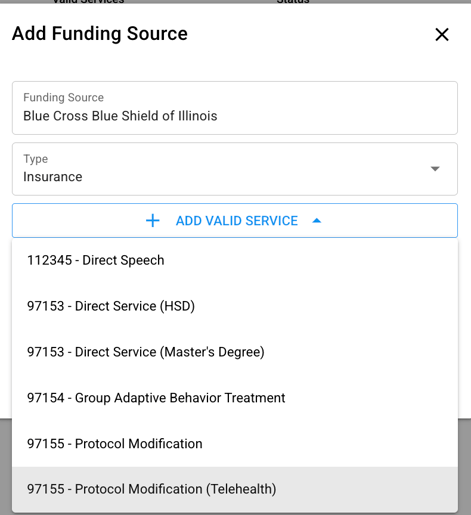471x515 pixels.
Task: Click the ADD VALID SERVICE button
Action: coord(235,221)
